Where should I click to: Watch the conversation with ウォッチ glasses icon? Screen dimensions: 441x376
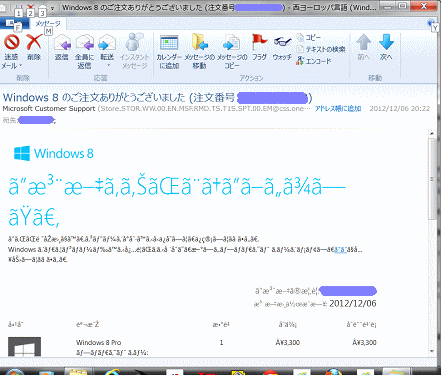pyautogui.click(x=282, y=42)
